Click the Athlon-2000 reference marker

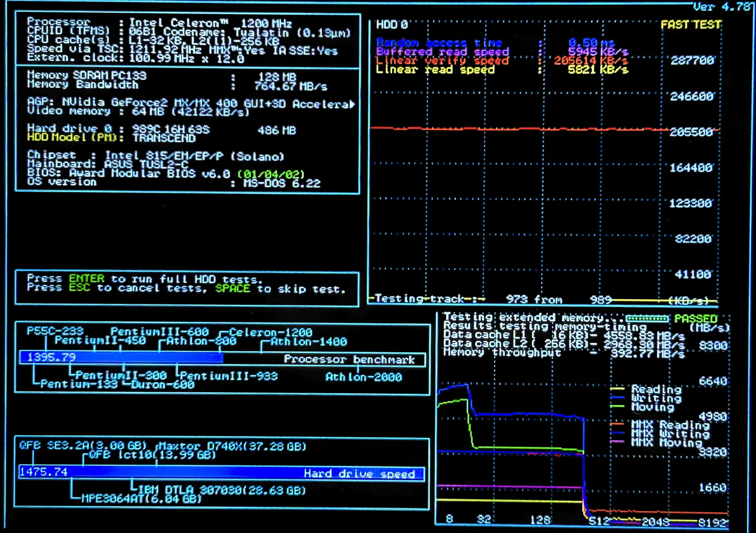point(363,377)
